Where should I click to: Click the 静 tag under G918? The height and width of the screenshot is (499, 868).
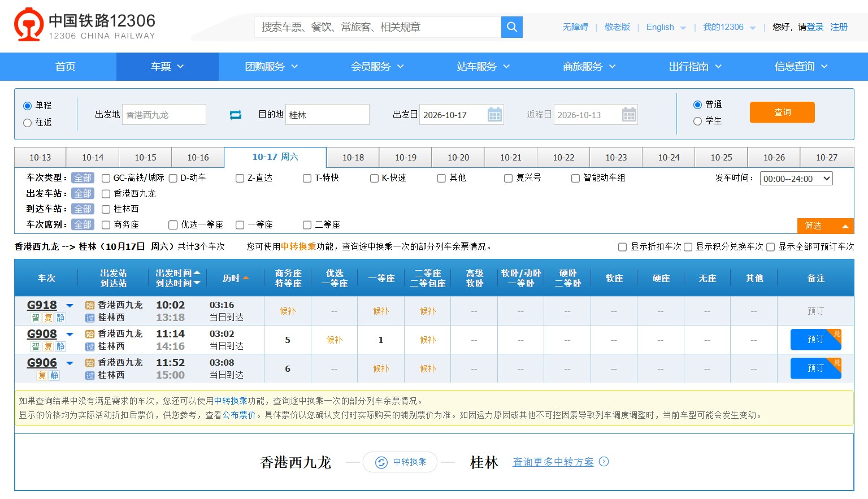click(x=60, y=318)
